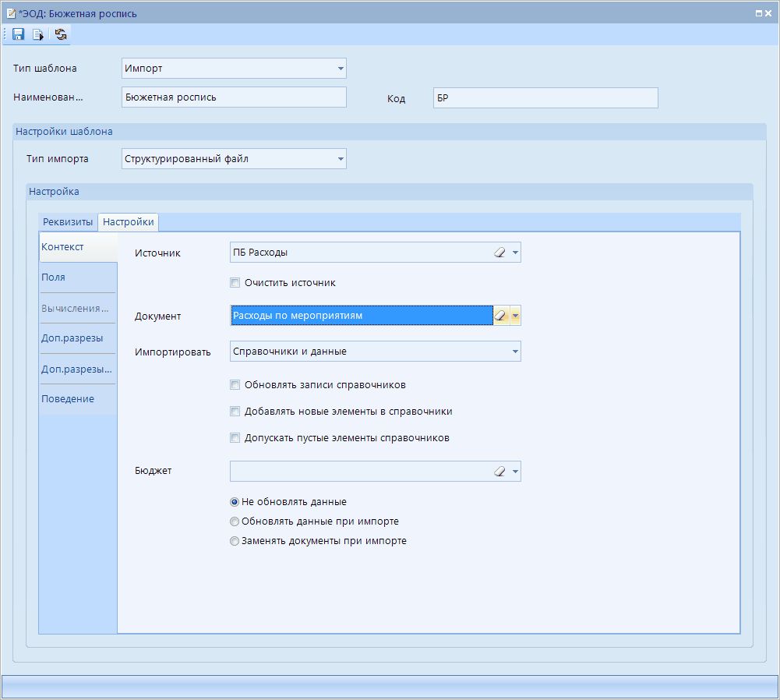The width and height of the screenshot is (780, 700).
Task: Click the Код input field
Action: [x=545, y=98]
